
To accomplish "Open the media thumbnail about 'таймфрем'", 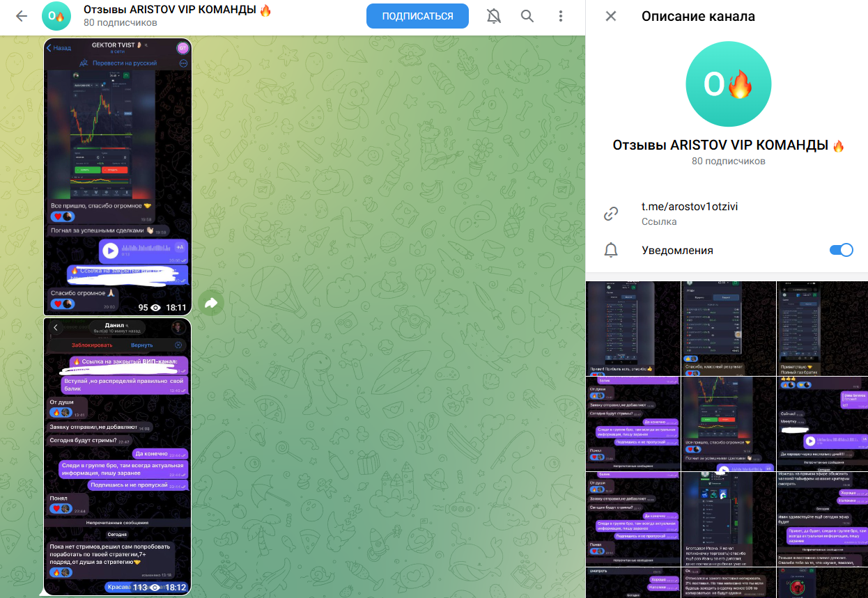I will tap(822, 519).
